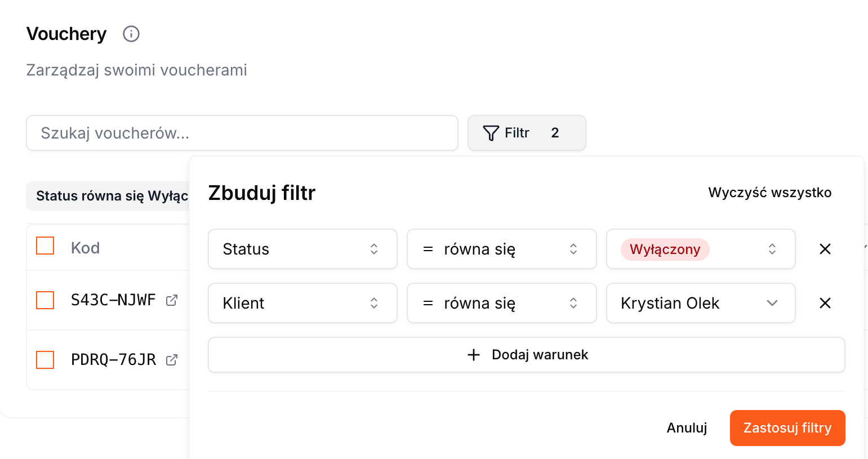Open the Wyłączony value dropdown

(701, 249)
